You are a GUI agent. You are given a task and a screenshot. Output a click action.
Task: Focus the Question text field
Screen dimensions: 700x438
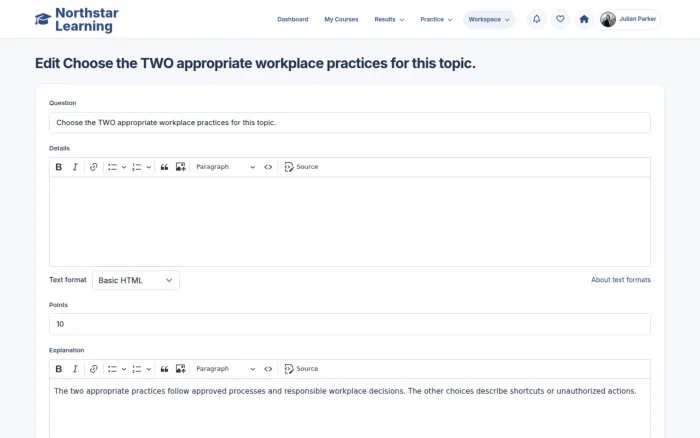[350, 123]
